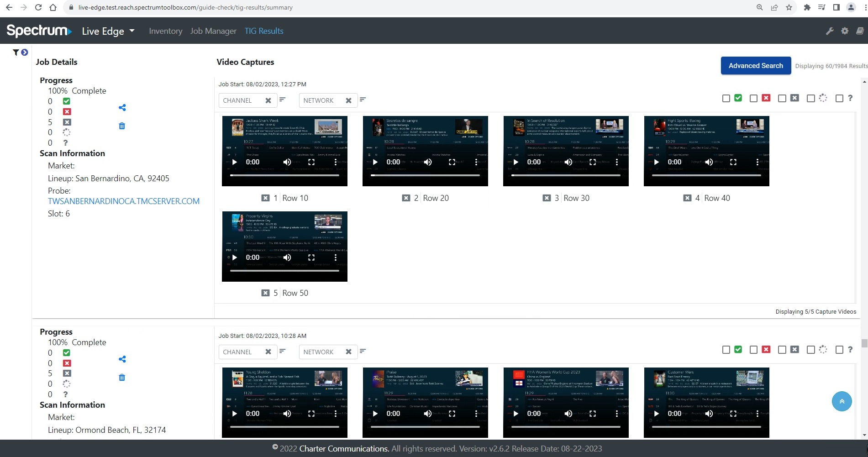
Task: Switch to the TIG Results tab
Action: [264, 31]
